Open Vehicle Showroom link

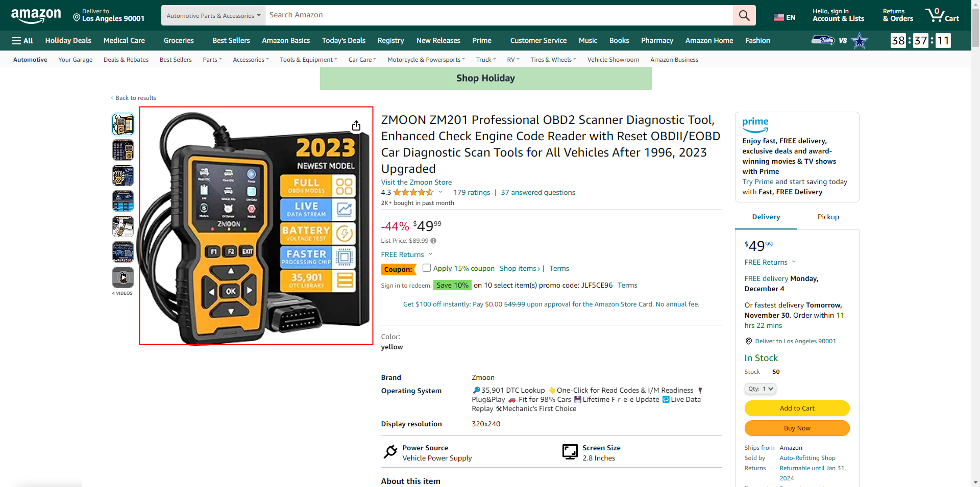(x=613, y=60)
